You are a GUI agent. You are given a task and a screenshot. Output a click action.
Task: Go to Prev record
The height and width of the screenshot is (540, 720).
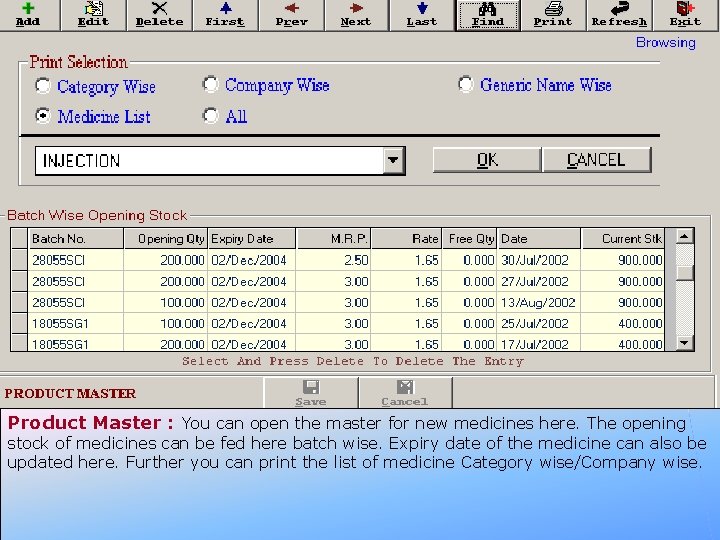coord(291,15)
